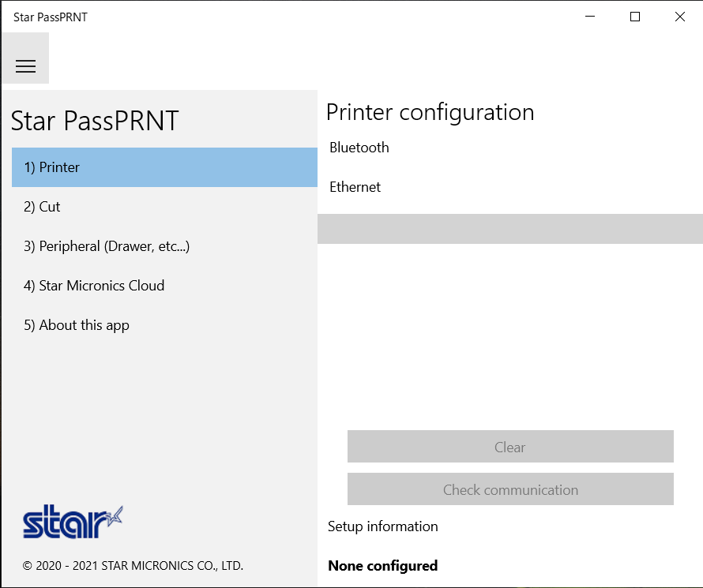
Task: Click the empty printer selection field
Action: tap(509, 229)
